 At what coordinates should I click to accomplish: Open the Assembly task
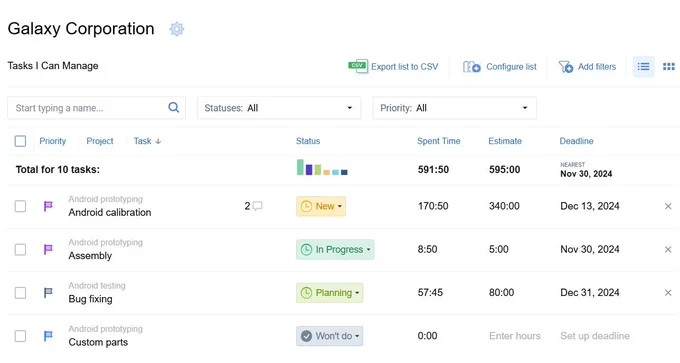[x=90, y=256]
